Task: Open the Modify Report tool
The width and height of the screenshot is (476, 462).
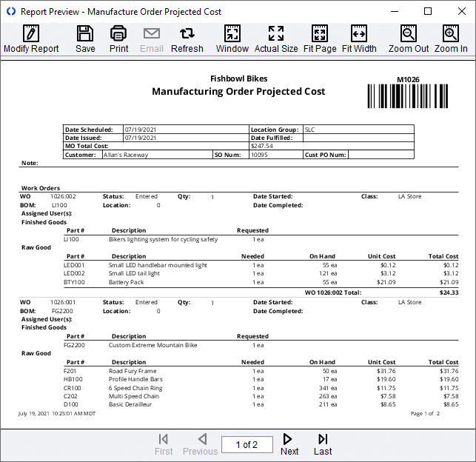Action: [31, 39]
